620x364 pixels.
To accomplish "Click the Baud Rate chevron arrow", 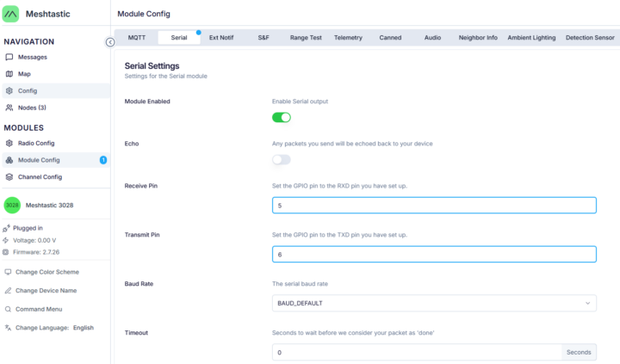I will [587, 303].
